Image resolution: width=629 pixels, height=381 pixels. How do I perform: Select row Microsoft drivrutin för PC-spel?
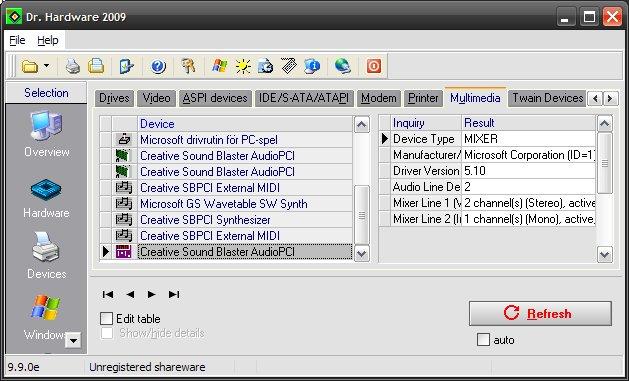[x=246, y=140]
